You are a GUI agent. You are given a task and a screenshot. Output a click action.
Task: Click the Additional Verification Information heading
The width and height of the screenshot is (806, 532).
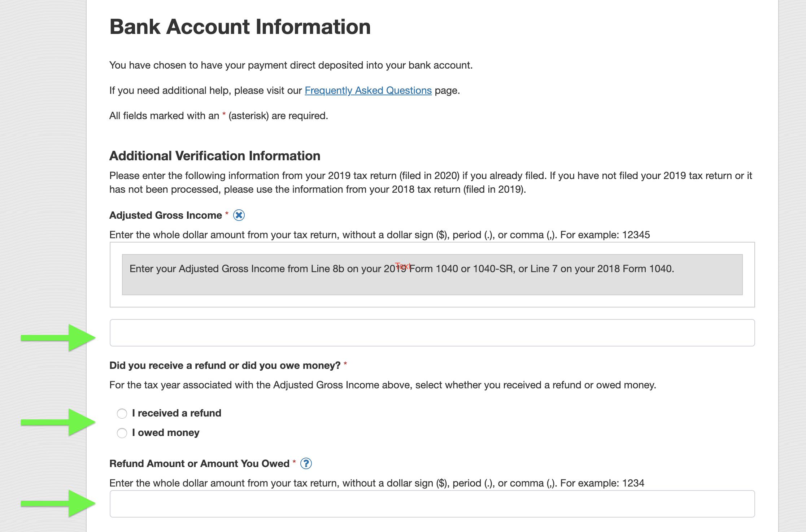[x=214, y=156]
